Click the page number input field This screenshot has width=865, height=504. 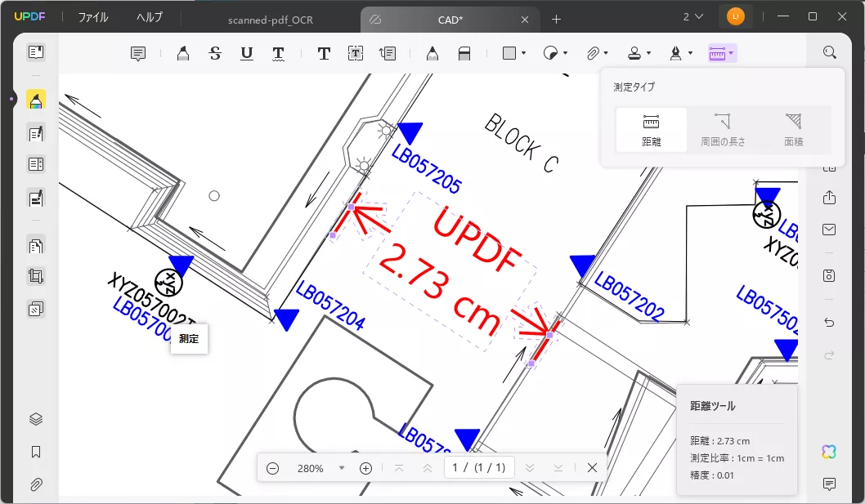coord(479,467)
